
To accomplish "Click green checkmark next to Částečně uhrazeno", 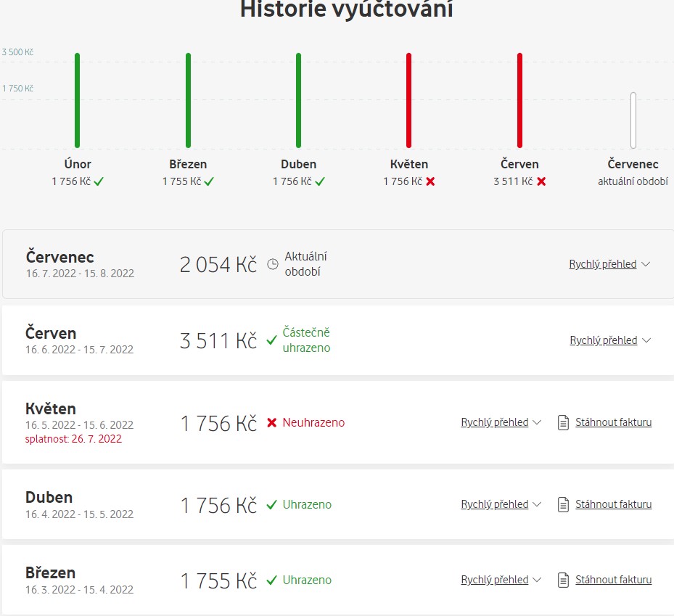I will [x=272, y=340].
